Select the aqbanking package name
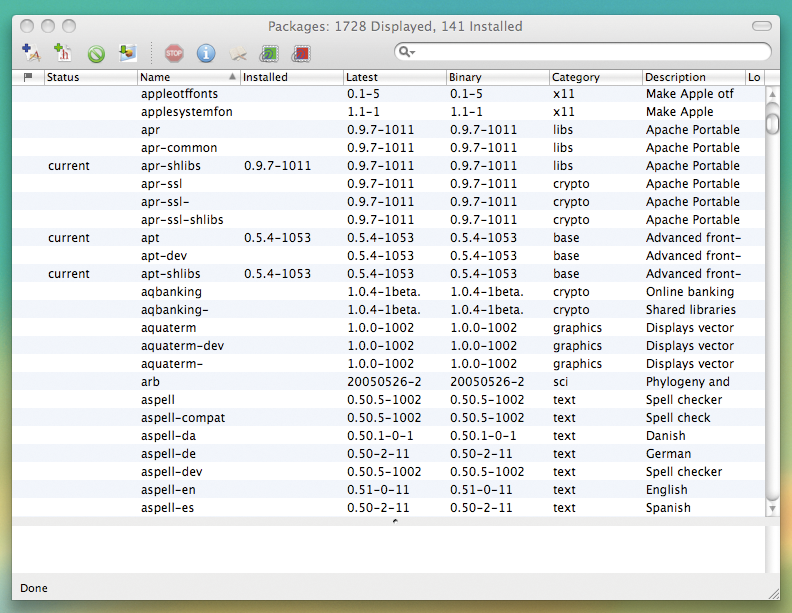 [x=171, y=292]
